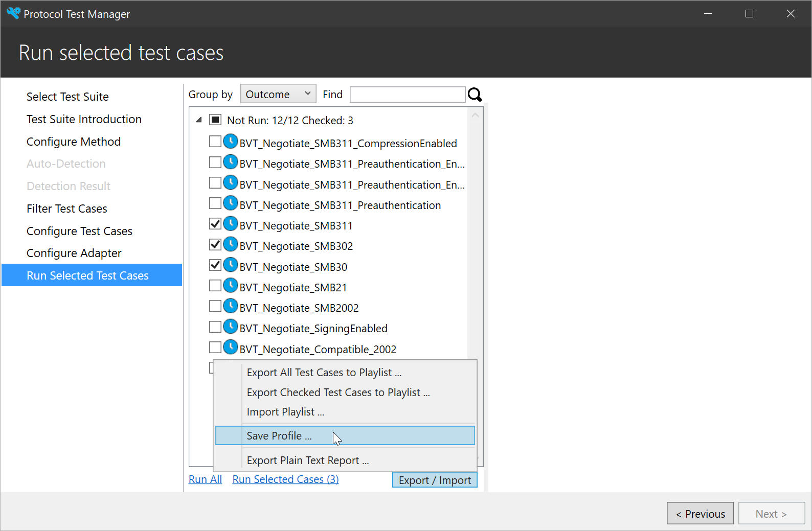Click into the Find text field
812x531 pixels.
point(408,95)
